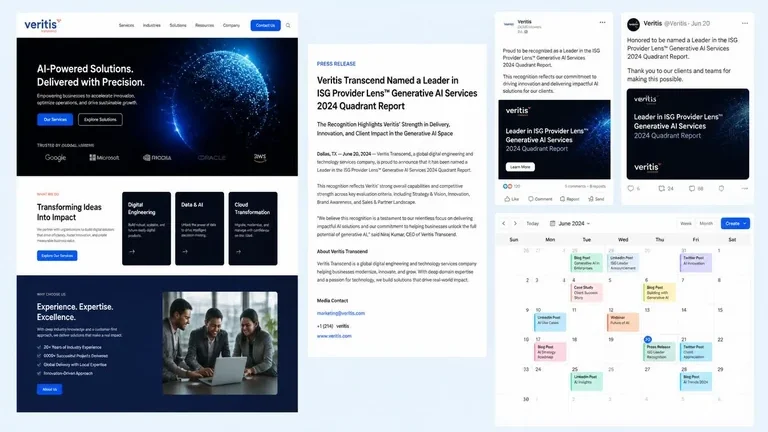Screen dimensions: 768x432
Task: Click arrow on Cloud Transformation card
Action: [x=238, y=252]
